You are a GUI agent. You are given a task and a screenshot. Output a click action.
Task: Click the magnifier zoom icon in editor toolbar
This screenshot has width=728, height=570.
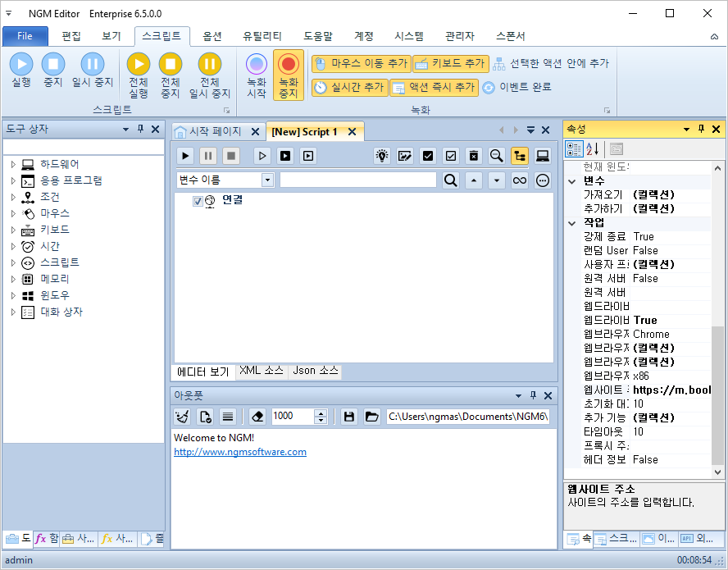point(496,156)
